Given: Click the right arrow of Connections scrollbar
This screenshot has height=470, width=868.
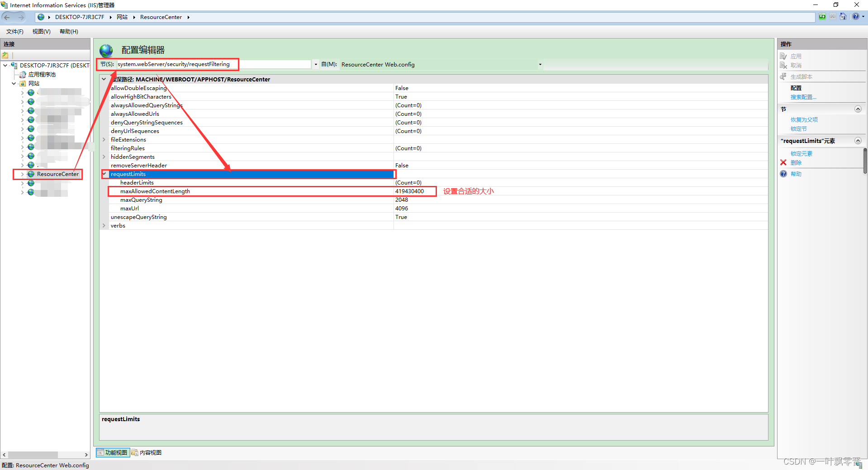Looking at the screenshot, I should 86,455.
